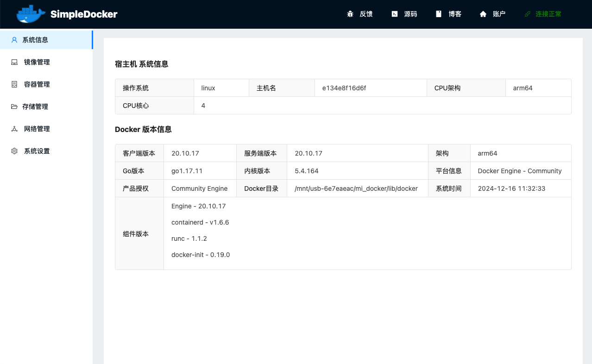Click the 反馈 feedback icon in top bar
This screenshot has height=364, width=592.
[350, 14]
